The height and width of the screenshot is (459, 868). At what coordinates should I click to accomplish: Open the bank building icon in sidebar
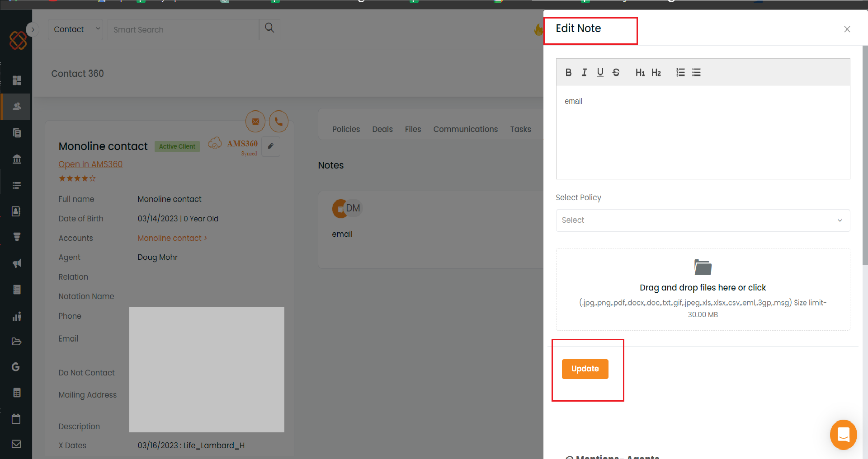pos(17,159)
